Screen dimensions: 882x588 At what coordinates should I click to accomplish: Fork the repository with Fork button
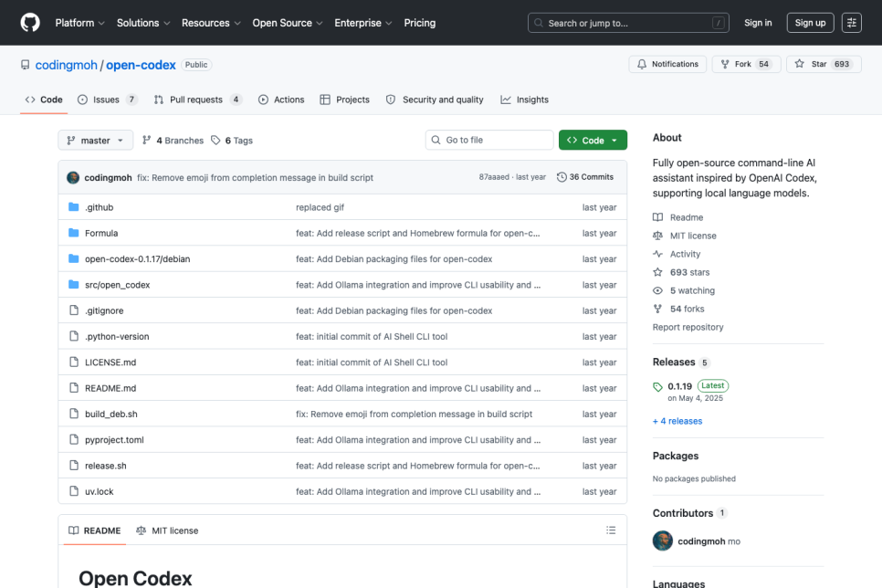[746, 64]
